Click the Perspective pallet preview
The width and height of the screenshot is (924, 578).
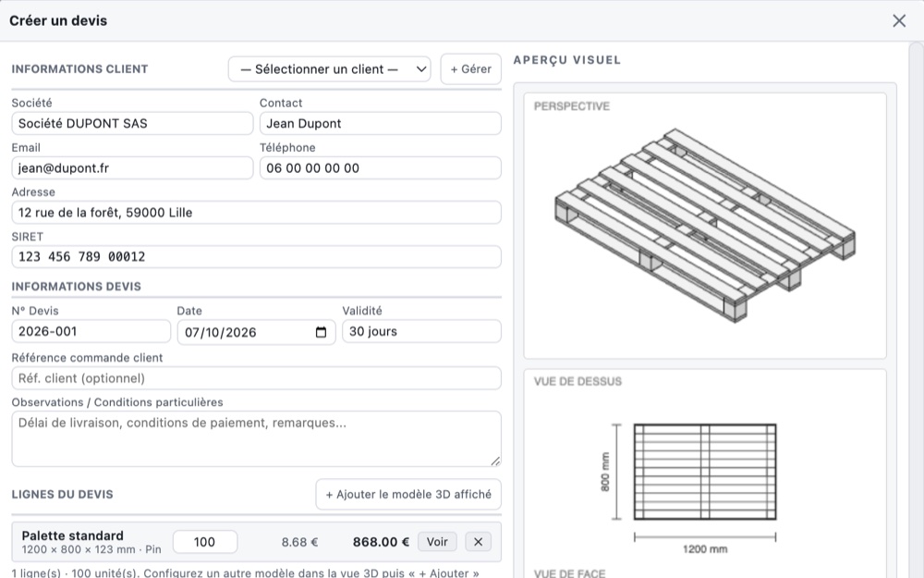705,226
